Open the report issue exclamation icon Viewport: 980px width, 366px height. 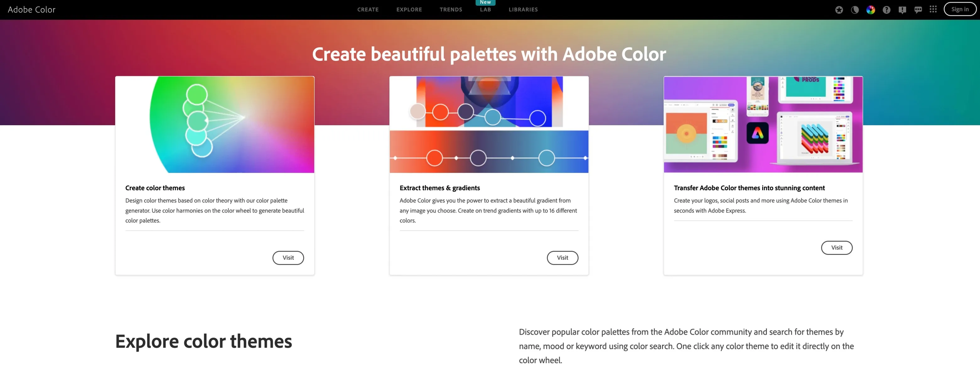pos(902,9)
